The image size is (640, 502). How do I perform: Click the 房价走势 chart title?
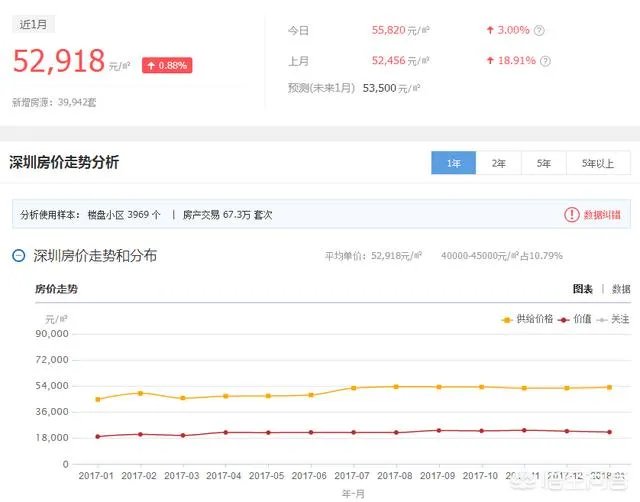(56, 289)
